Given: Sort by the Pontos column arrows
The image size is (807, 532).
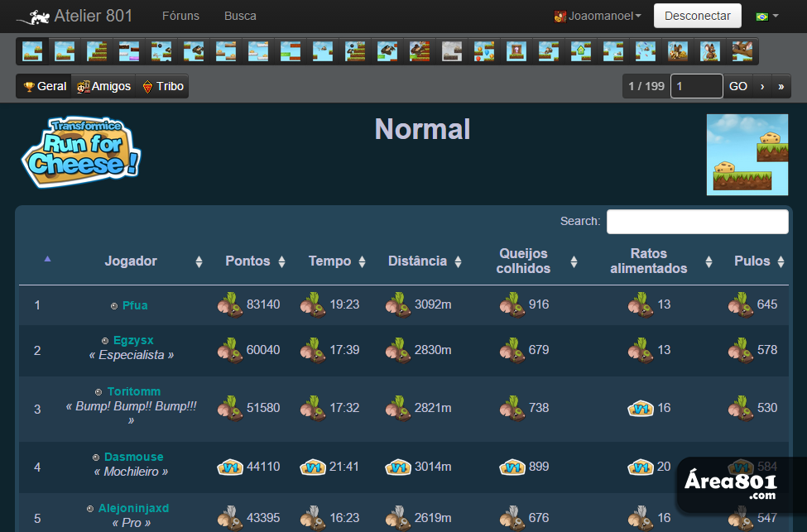Looking at the screenshot, I should pyautogui.click(x=281, y=262).
